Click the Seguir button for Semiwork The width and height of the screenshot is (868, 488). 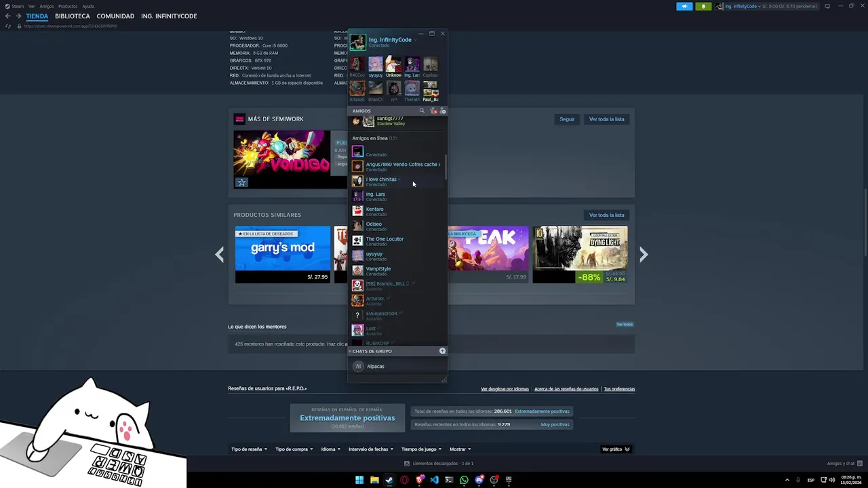567,119
